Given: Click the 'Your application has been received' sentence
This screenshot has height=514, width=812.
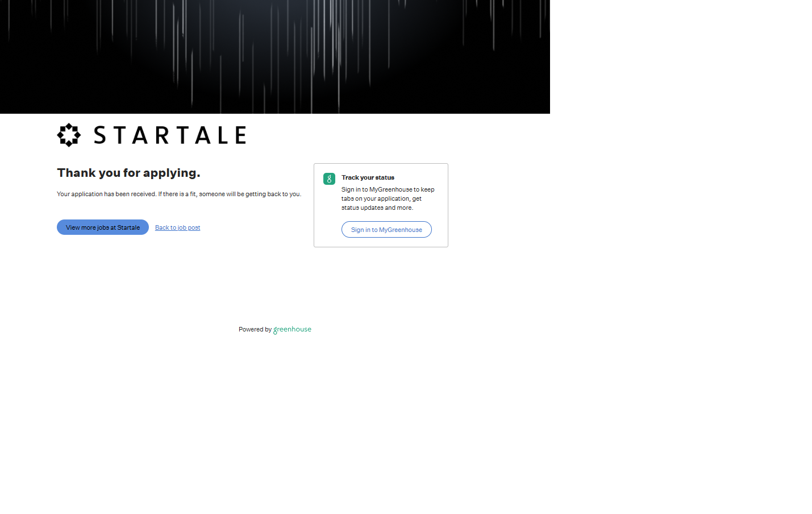Looking at the screenshot, I should [x=106, y=194].
